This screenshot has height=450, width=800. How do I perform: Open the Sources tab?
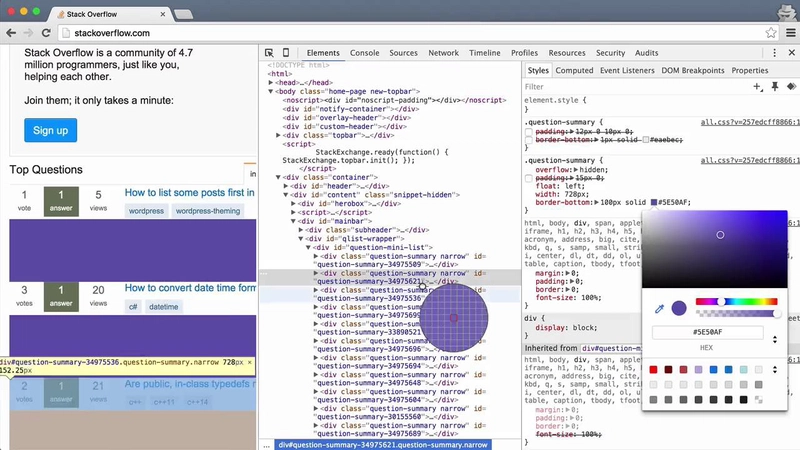tap(403, 53)
